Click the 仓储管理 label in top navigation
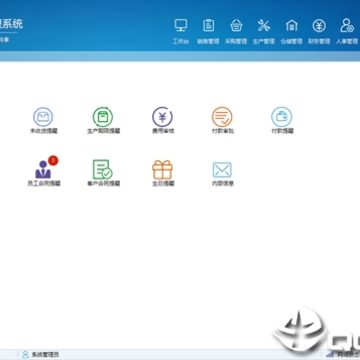The height and width of the screenshot is (360, 360). [291, 42]
